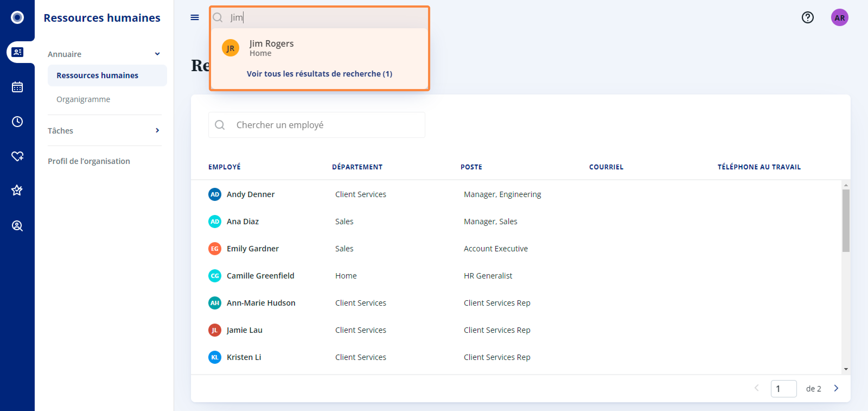Viewport: 868px width, 411px height.
Task: Click Andy Denner's AD avatar
Action: pos(215,194)
